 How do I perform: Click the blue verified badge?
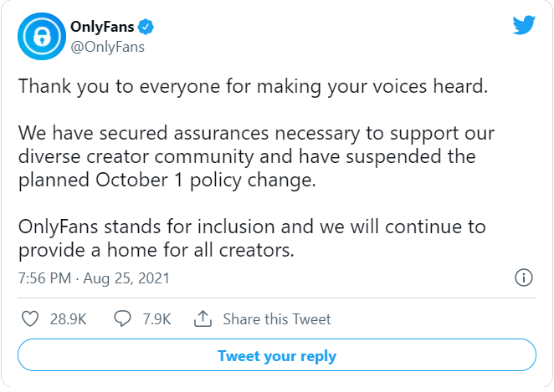[x=146, y=28]
